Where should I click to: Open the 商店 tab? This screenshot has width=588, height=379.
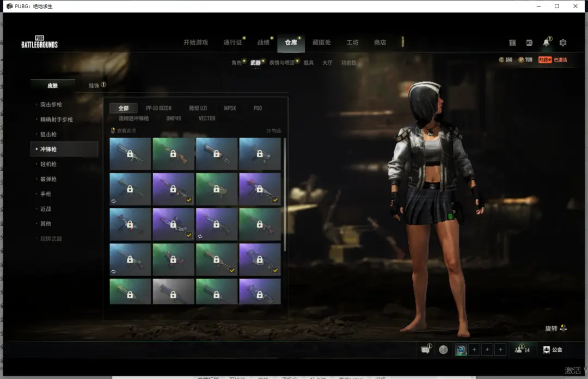(380, 42)
